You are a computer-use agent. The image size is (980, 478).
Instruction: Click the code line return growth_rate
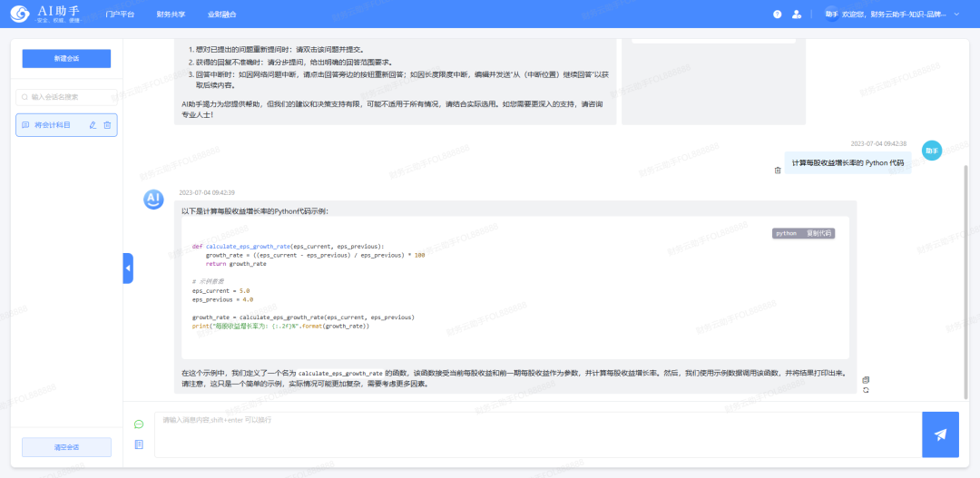tap(236, 264)
